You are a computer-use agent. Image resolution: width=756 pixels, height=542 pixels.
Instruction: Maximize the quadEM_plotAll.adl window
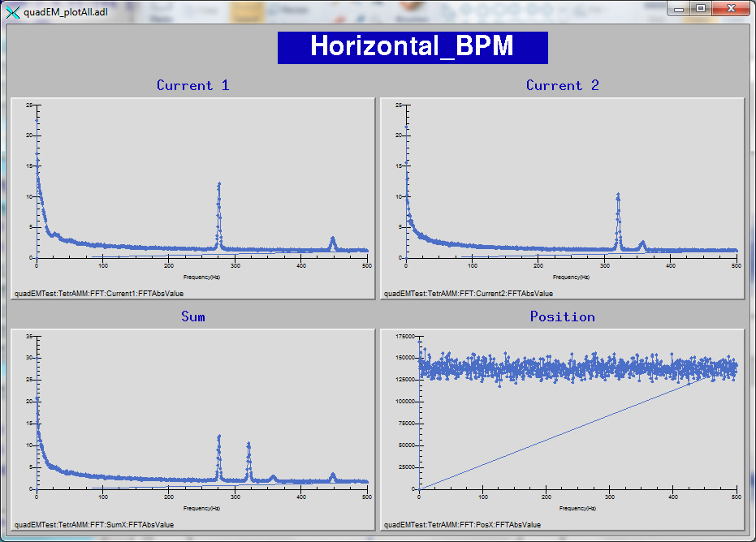point(702,8)
